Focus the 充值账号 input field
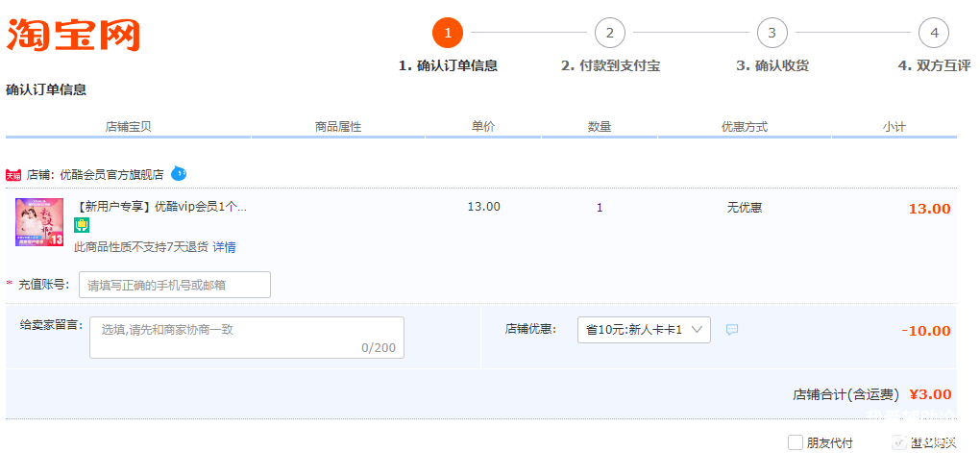The width and height of the screenshot is (980, 453). [x=175, y=285]
